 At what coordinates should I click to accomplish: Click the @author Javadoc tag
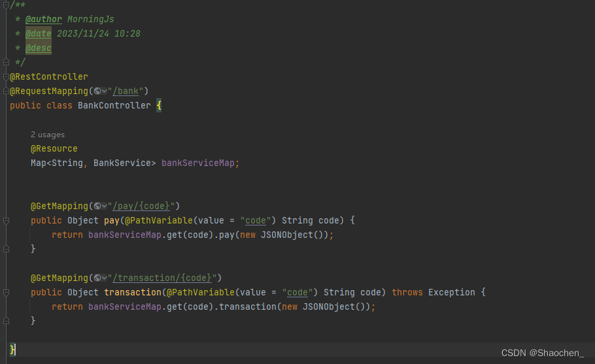point(44,20)
